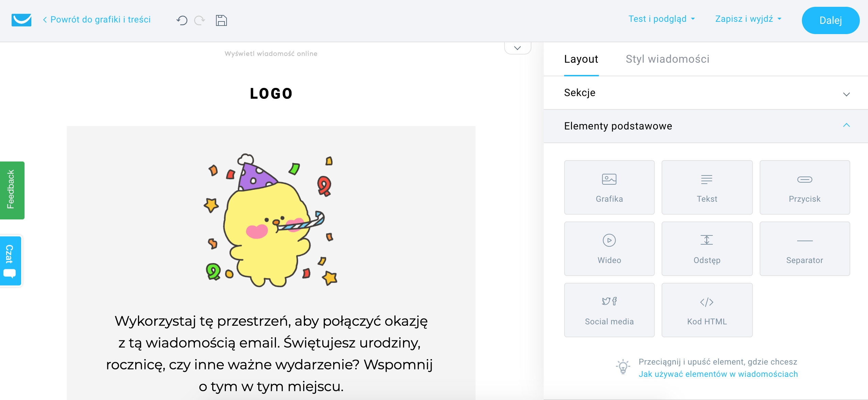
Task: Click the save floppy disk icon
Action: coord(221,20)
